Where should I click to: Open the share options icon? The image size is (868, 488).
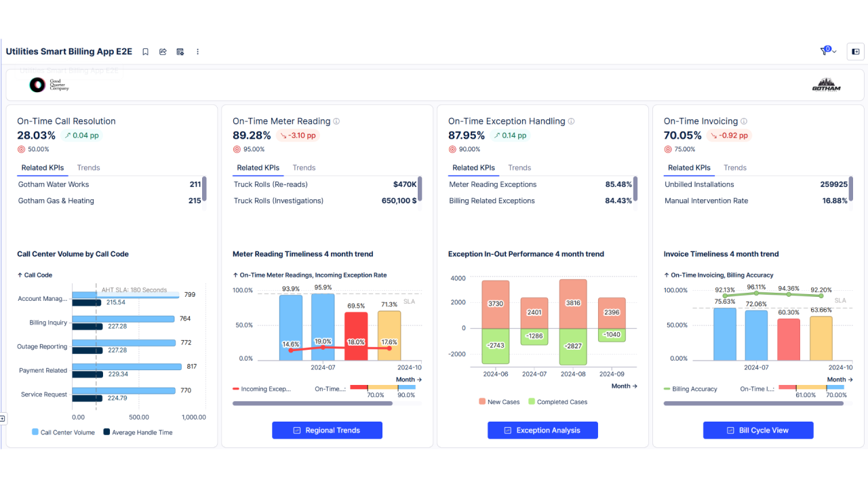click(x=163, y=52)
